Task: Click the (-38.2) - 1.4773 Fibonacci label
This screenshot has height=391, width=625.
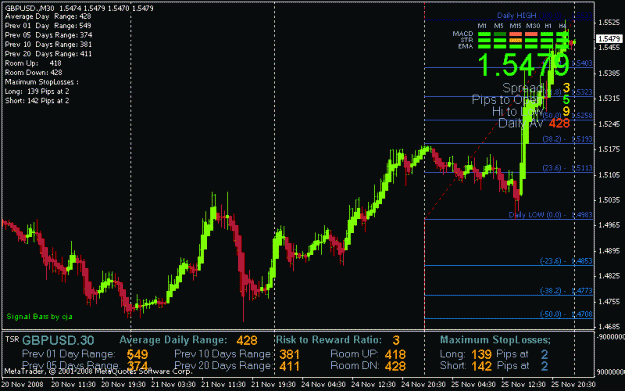Action: pos(566,291)
